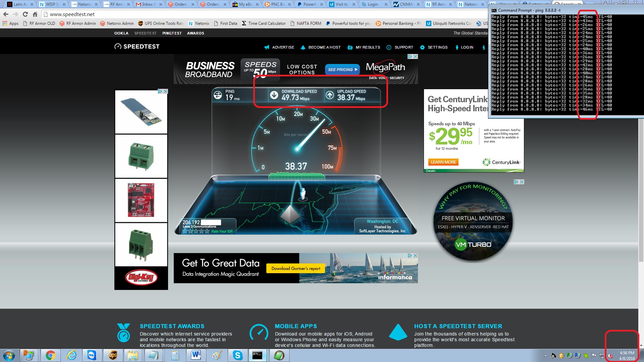Image resolution: width=644 pixels, height=362 pixels.
Task: Click the SEE PRICING button
Action: pos(342,70)
